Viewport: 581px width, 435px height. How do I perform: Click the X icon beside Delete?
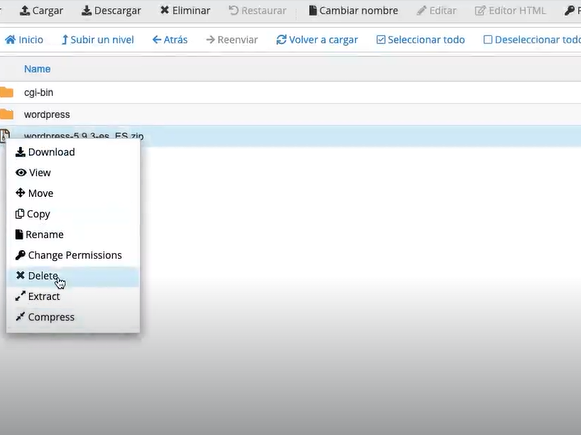click(x=20, y=275)
